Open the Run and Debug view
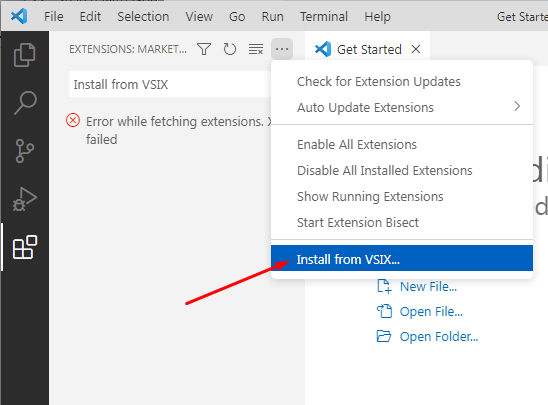Image resolution: width=548 pixels, height=405 pixels. click(x=24, y=199)
